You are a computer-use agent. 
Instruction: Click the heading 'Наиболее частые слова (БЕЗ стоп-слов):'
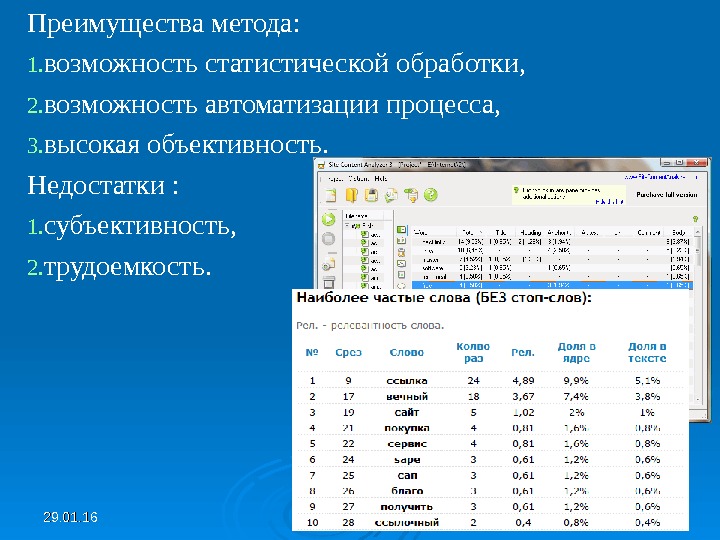[444, 298]
